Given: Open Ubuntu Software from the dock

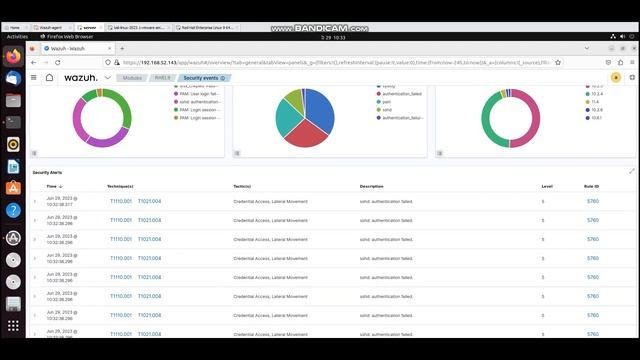Looking at the screenshot, I should point(13,188).
